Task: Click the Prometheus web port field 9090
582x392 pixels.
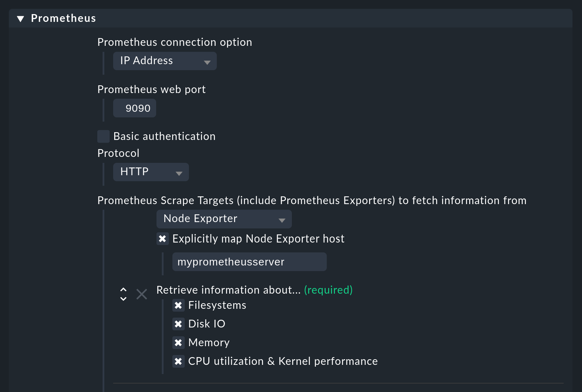Action: (x=135, y=108)
